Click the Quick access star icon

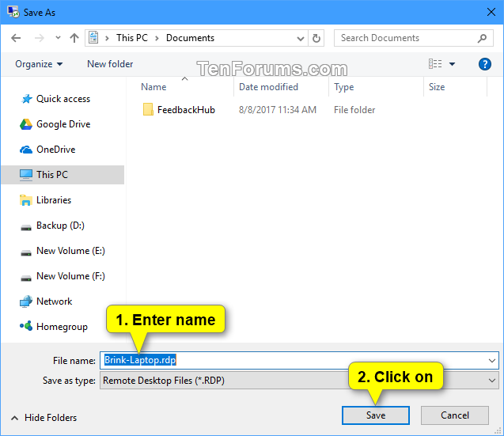point(26,99)
